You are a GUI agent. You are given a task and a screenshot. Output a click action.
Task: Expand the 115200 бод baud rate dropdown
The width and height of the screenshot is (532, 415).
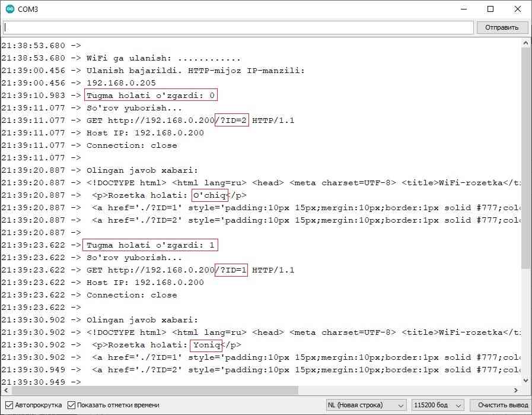click(438, 405)
